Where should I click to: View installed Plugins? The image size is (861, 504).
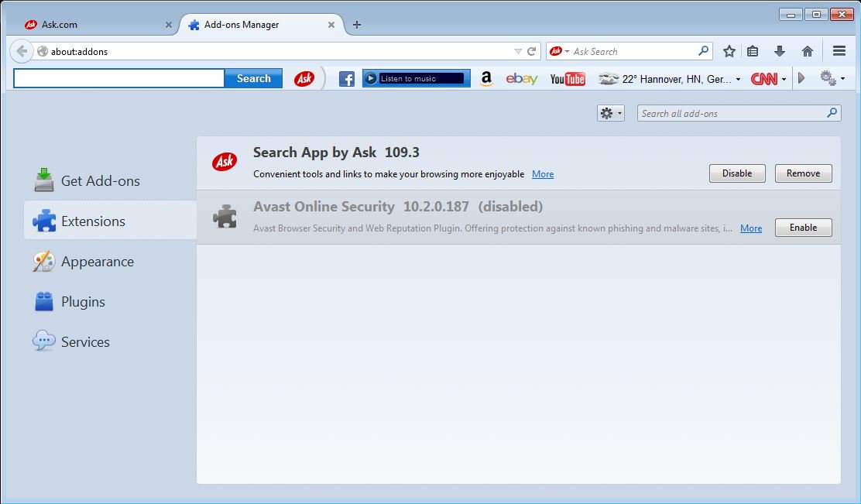pyautogui.click(x=83, y=302)
